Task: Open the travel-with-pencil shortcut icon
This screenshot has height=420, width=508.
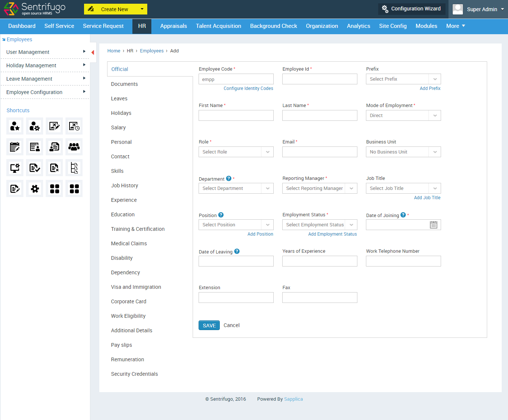Action: coord(54,126)
